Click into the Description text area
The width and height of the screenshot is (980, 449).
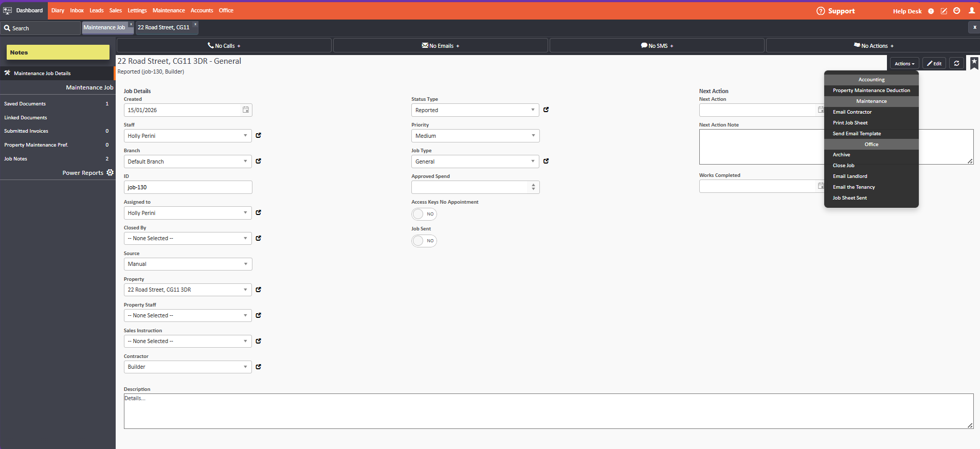[548, 411]
